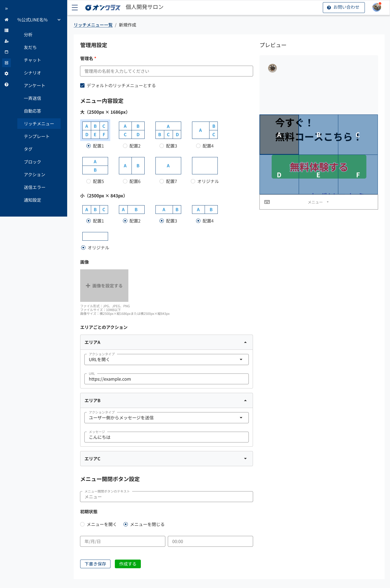Open エリアB action type dropdown
390x588 pixels.
[x=167, y=418]
